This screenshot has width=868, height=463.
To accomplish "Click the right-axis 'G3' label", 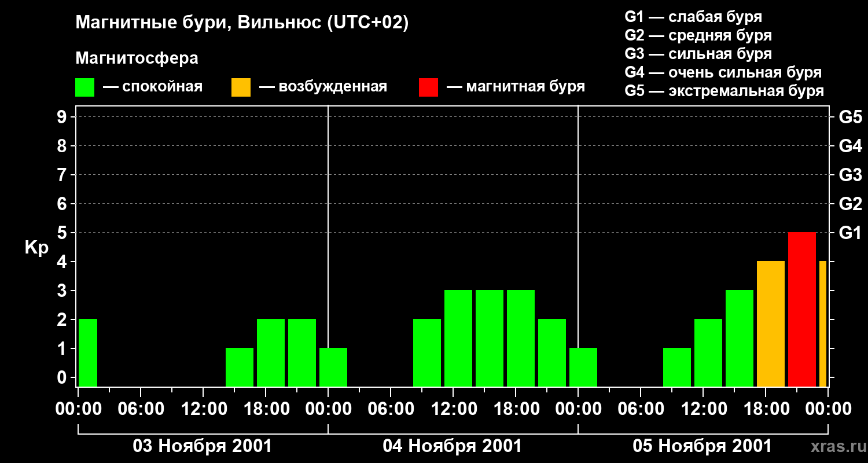I will pyautogui.click(x=851, y=175).
